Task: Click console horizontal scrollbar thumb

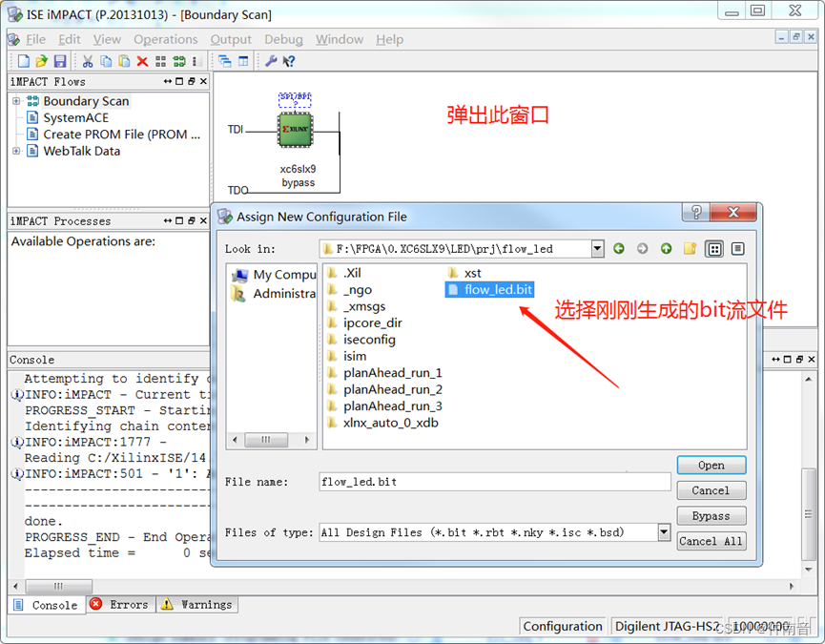Action: coord(59,586)
